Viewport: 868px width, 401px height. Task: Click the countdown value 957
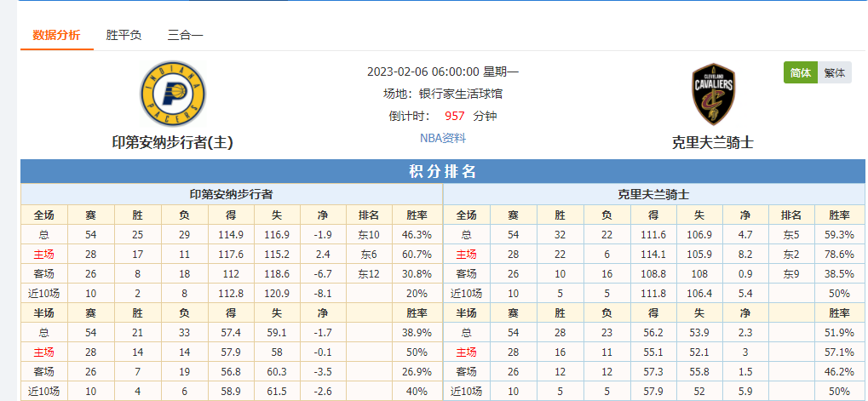coord(455,116)
